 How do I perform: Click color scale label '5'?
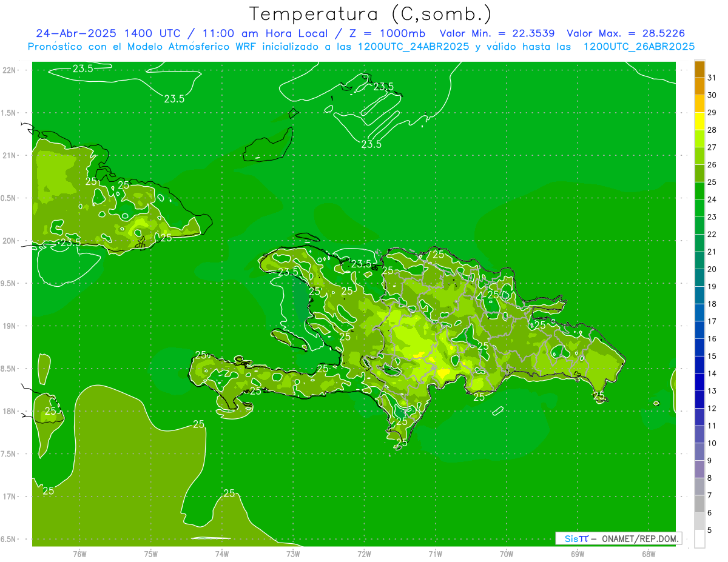point(710,530)
